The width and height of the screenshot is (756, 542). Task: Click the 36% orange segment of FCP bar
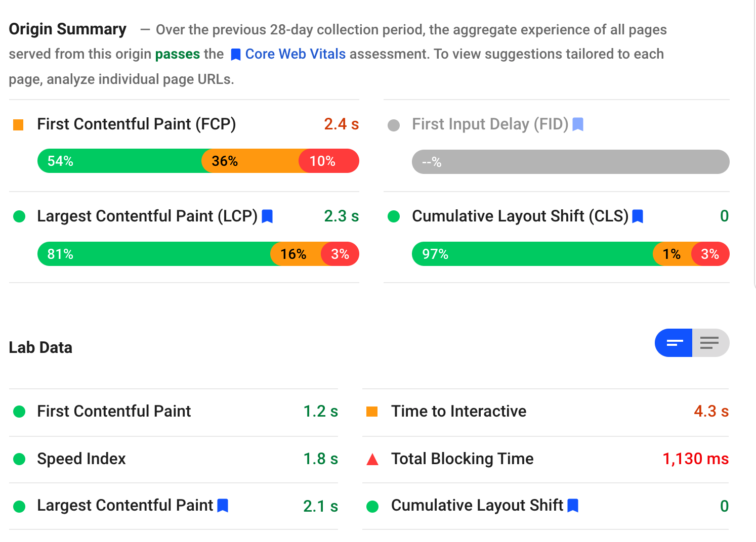250,161
